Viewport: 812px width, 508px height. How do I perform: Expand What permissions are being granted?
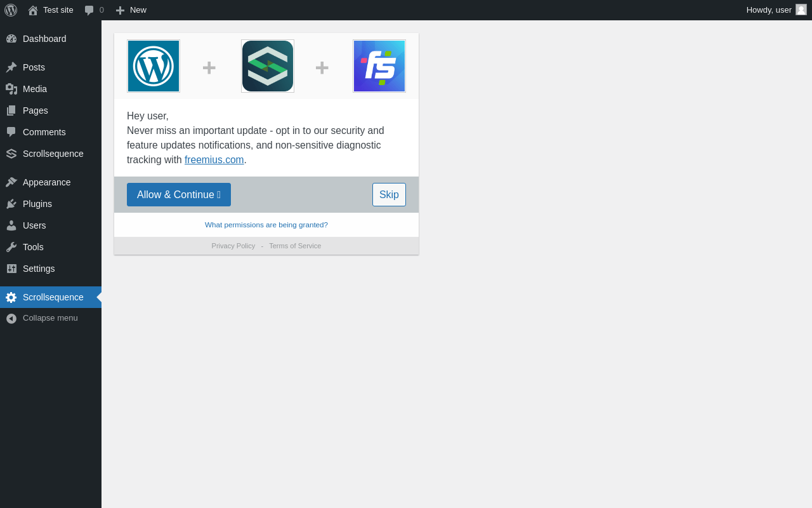(266, 225)
